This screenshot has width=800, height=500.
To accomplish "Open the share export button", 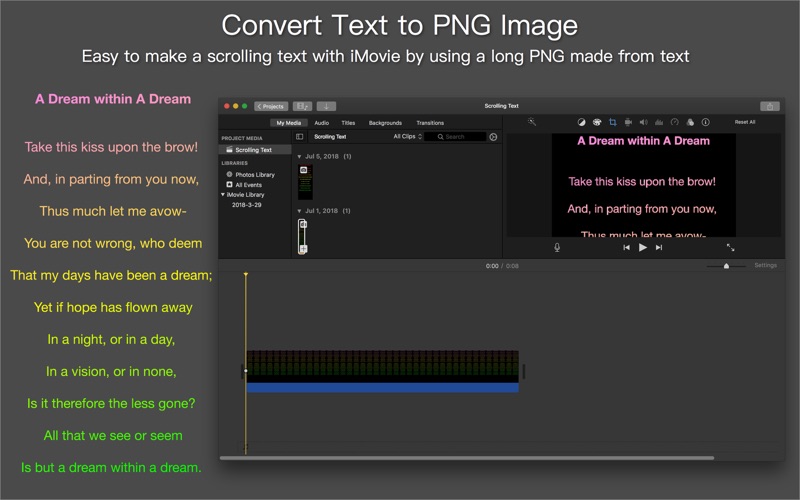I will coord(769,106).
